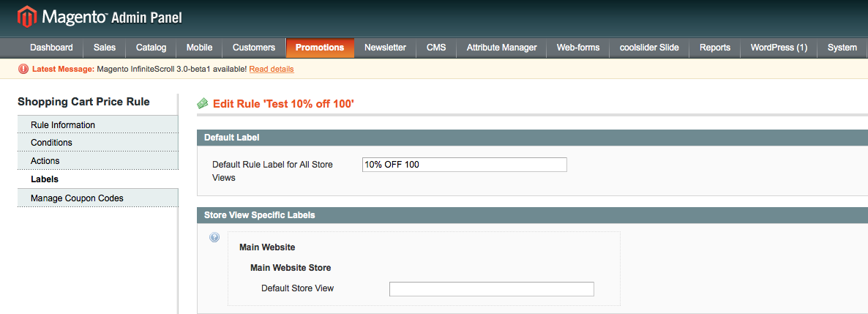The height and width of the screenshot is (314, 868).
Task: Click the Edit Rule 'Test 10% off 100' heading
Action: 283,103
